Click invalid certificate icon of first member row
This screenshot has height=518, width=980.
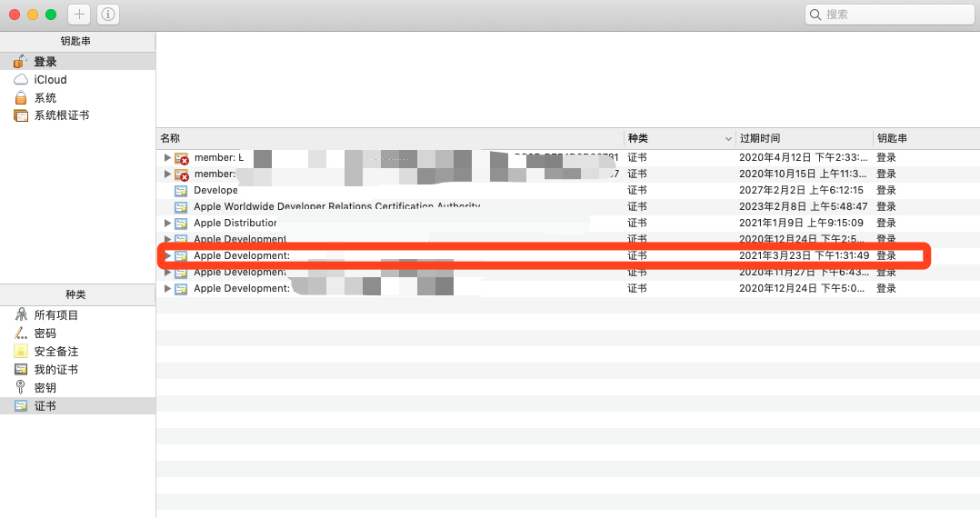click(x=181, y=158)
